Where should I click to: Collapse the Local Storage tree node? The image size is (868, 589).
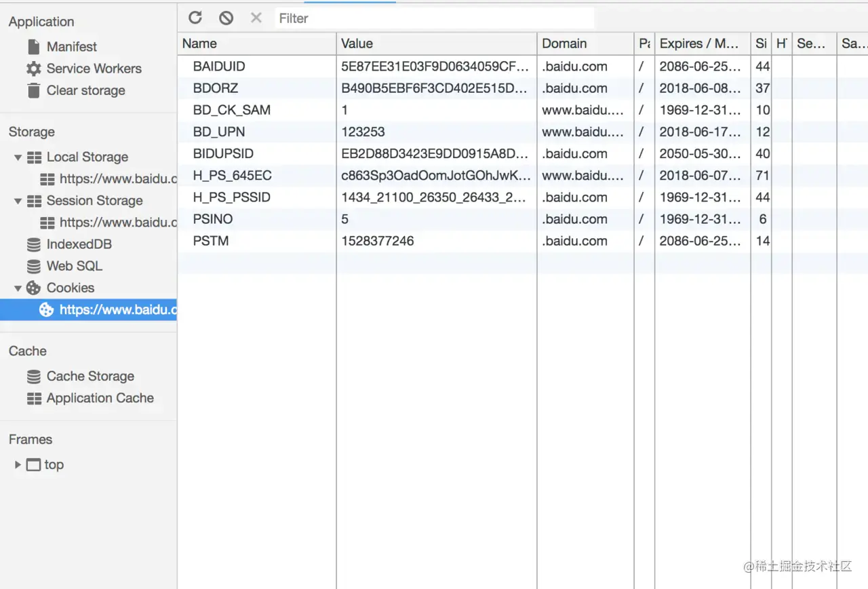coord(18,157)
